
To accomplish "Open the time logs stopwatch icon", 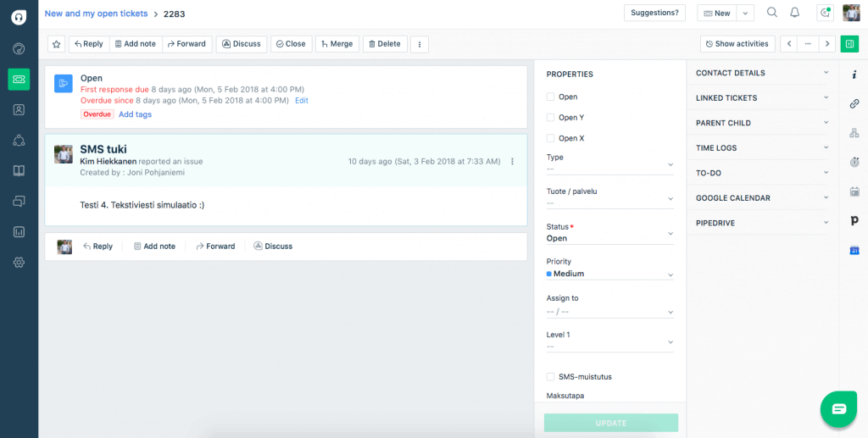I will pyautogui.click(x=854, y=162).
